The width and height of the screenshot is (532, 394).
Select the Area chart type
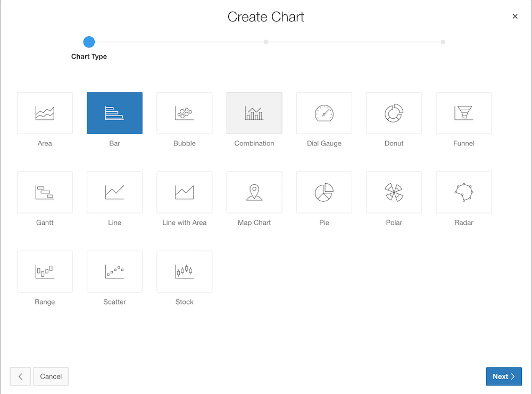[45, 113]
